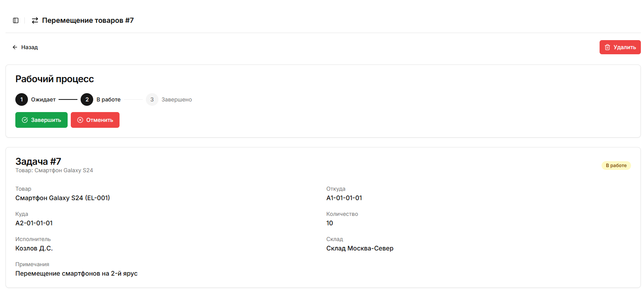Click the 'Задача #7' card heading
644x289 pixels.
[38, 161]
